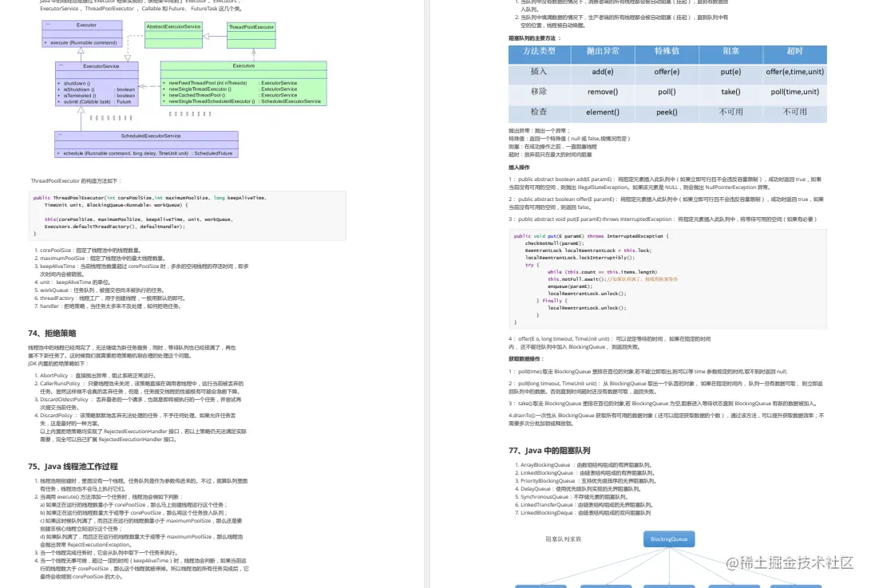Viewport: 871px width, 588px height.
Task: Click the "获取数据操作：" subheading
Action: [527, 359]
